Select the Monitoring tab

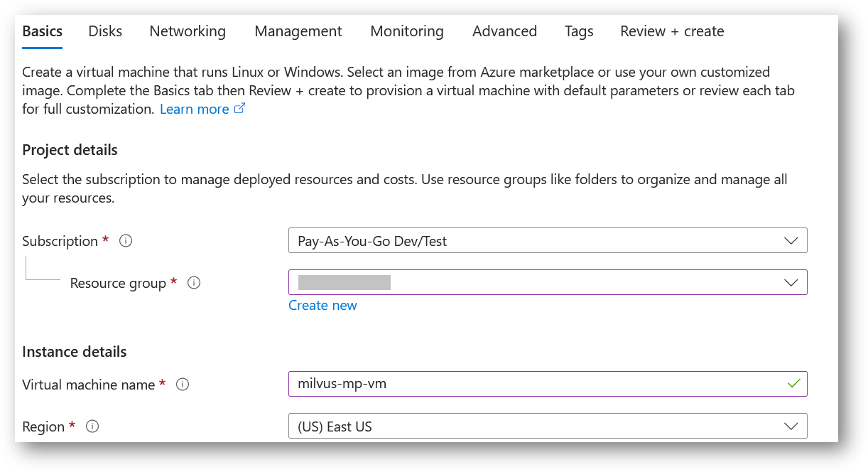coord(407,31)
